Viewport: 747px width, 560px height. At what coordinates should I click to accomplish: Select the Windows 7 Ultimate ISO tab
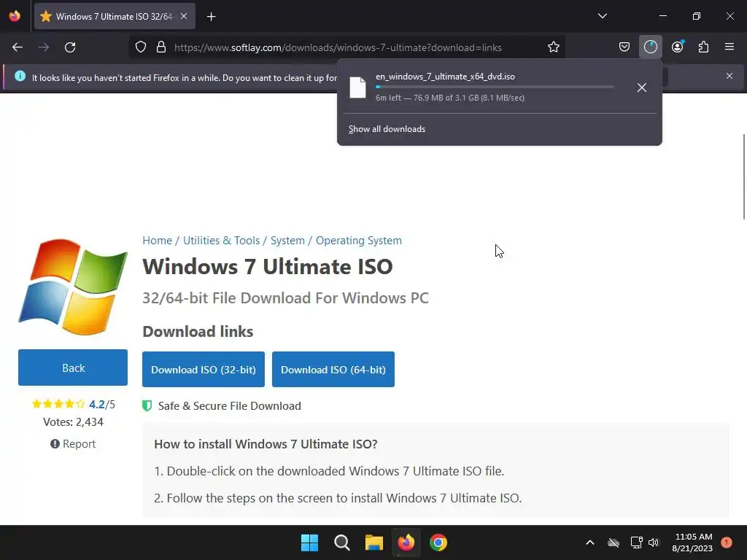[115, 16]
